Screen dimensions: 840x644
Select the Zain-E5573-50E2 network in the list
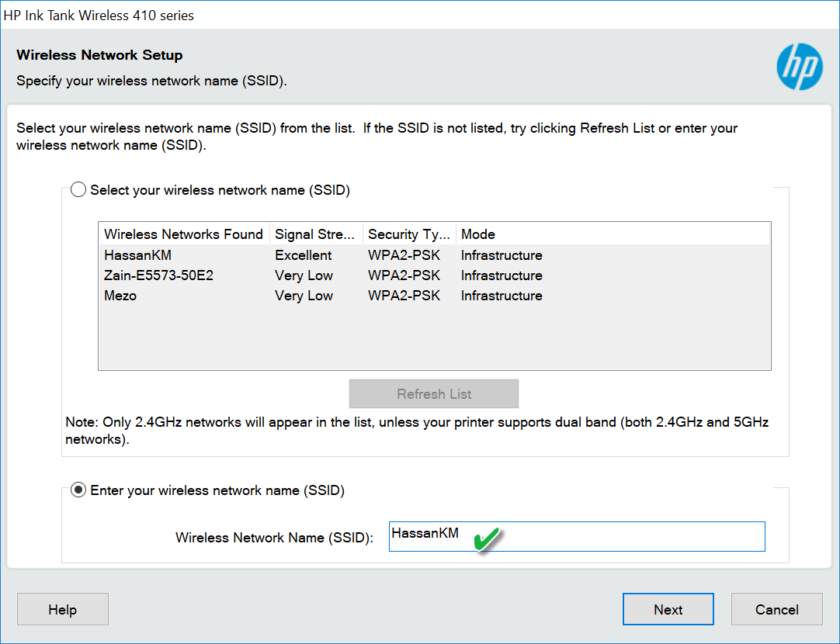[x=159, y=275]
